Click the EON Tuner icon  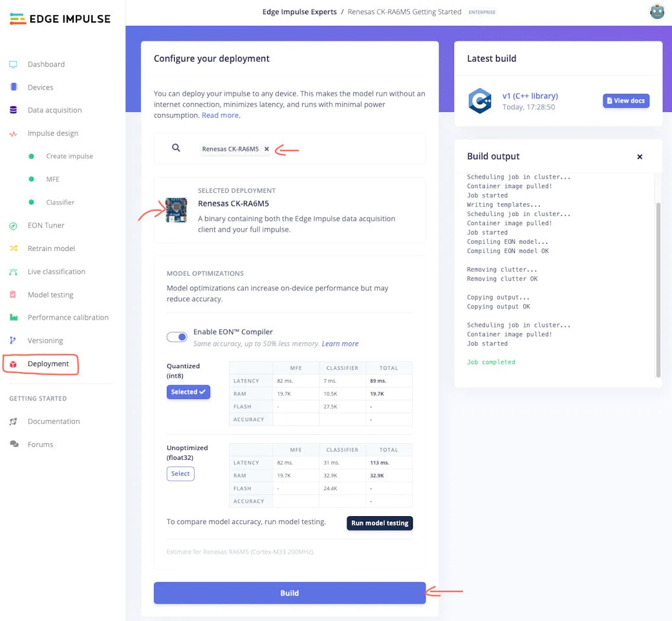point(14,225)
